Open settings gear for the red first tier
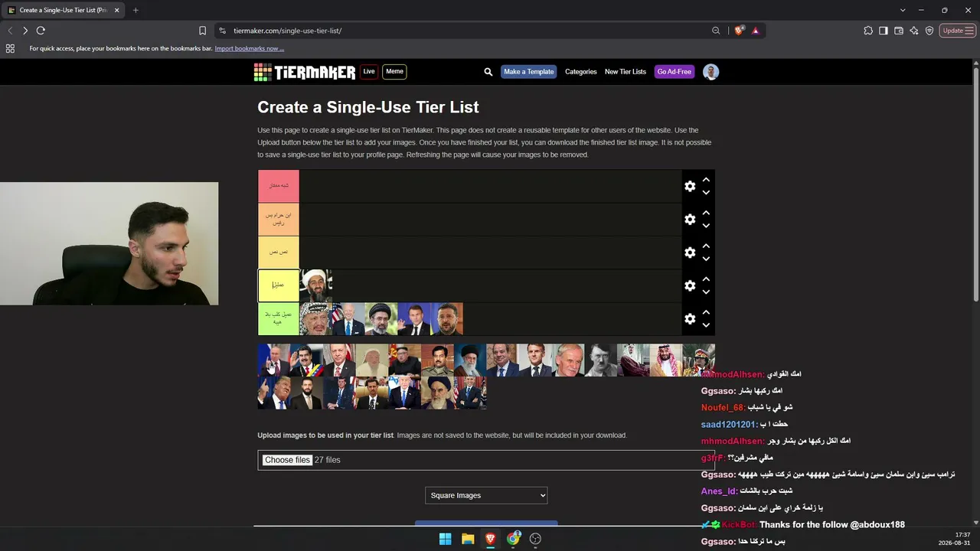The width and height of the screenshot is (980, 551). coord(690,187)
